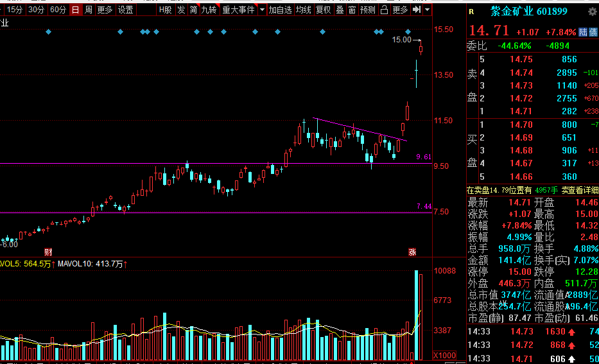Toggle the 九转 indicator
599x364 pixels.
[209, 10]
